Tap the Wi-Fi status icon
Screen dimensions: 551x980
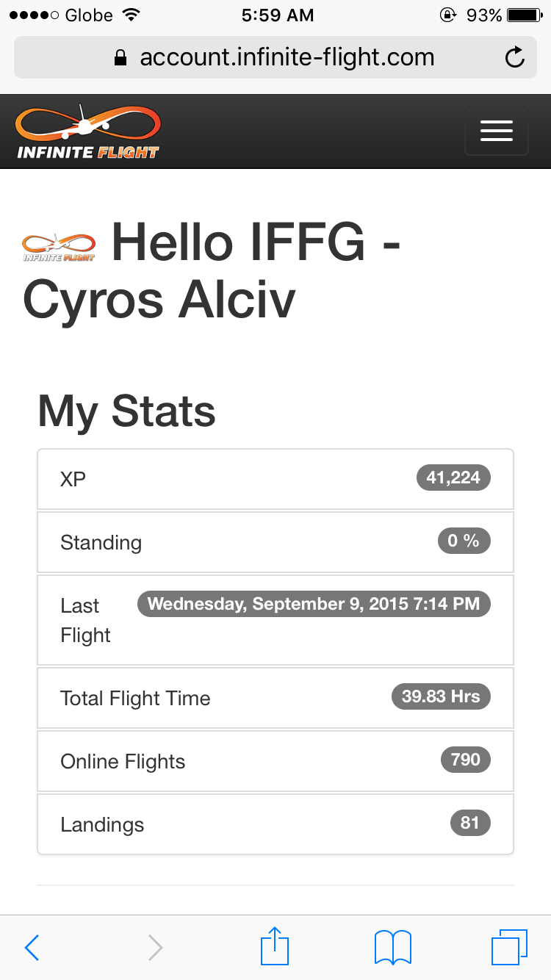132,15
